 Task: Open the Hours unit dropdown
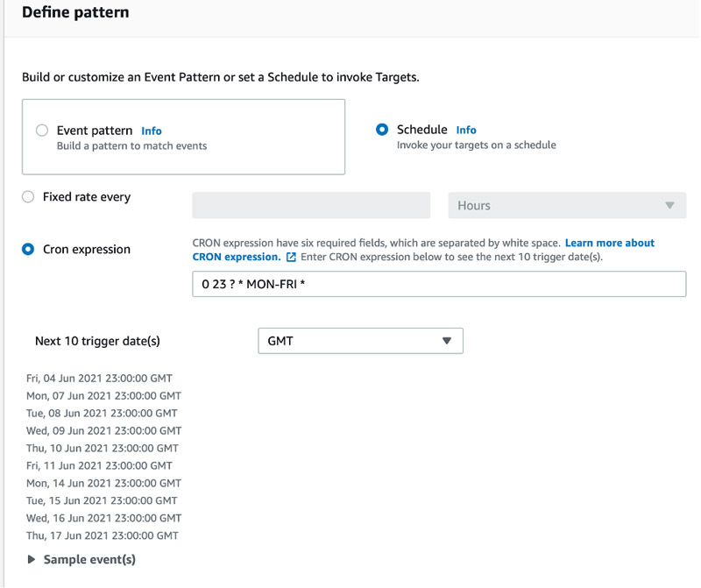point(567,205)
